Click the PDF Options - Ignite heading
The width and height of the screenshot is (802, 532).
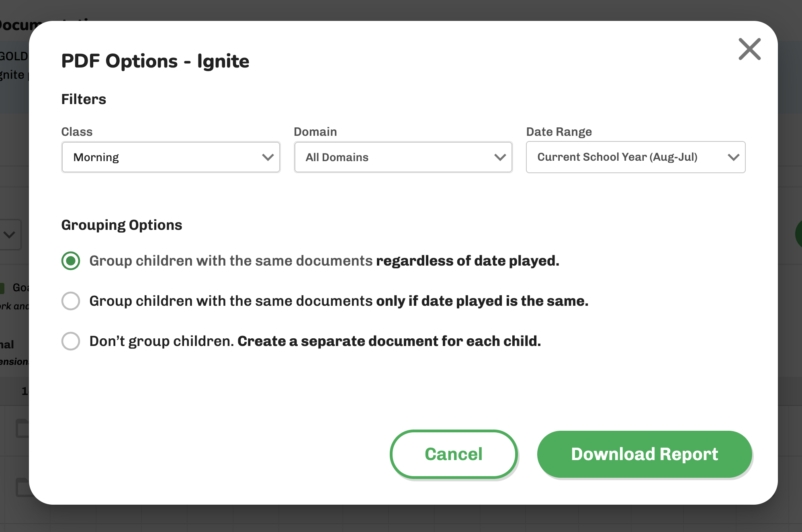pyautogui.click(x=155, y=61)
